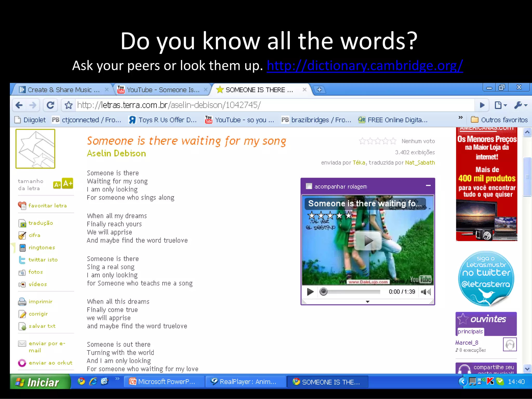Click the fotos camera icon
Viewport: 532px width, 399px height.
click(22, 272)
